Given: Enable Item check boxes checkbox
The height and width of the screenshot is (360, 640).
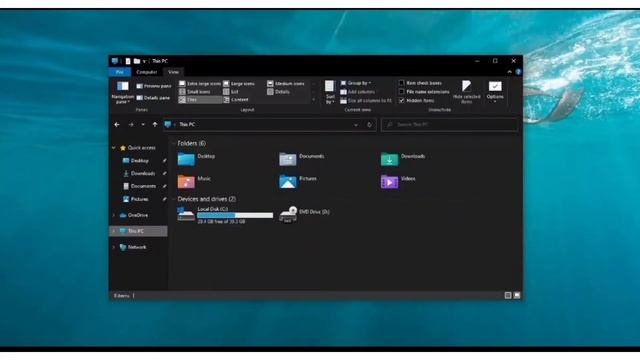Looking at the screenshot, I should (x=402, y=83).
